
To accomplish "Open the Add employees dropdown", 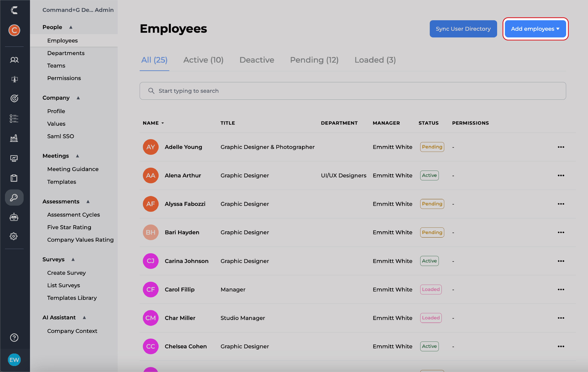I will (x=535, y=29).
